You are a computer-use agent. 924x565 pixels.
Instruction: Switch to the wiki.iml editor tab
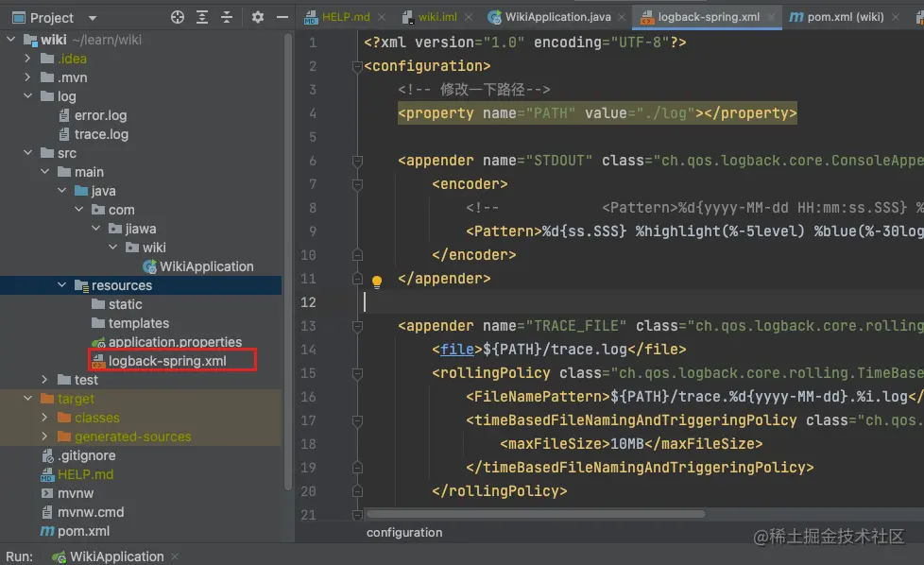(437, 17)
